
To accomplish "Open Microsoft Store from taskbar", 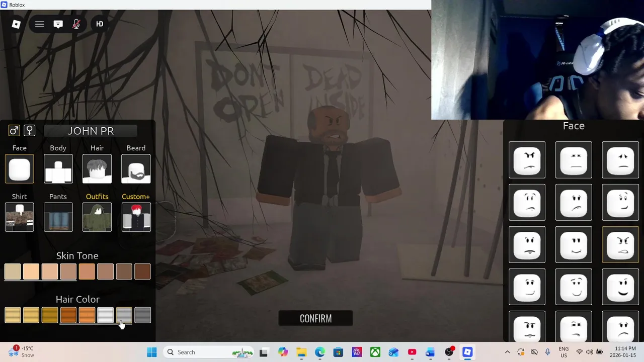I will (338, 352).
